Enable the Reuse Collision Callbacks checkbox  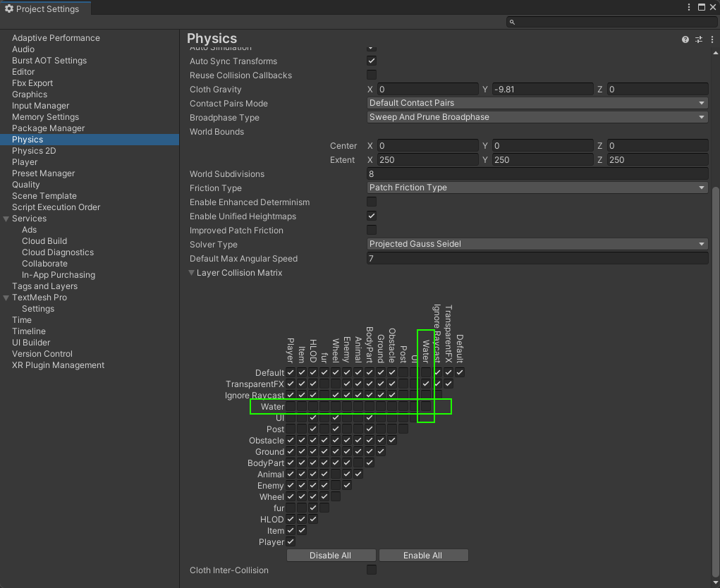[x=372, y=75]
